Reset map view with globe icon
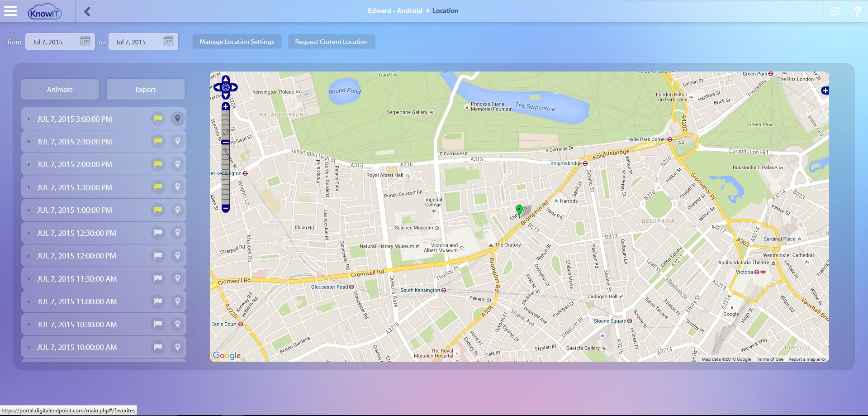Image resolution: width=868 pixels, height=416 pixels. tap(225, 87)
